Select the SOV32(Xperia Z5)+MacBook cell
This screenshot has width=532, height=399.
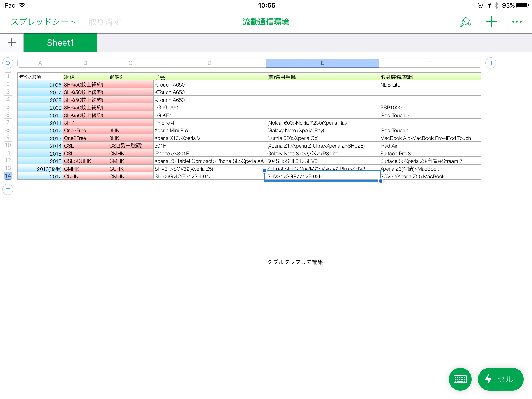pyautogui.click(x=430, y=176)
